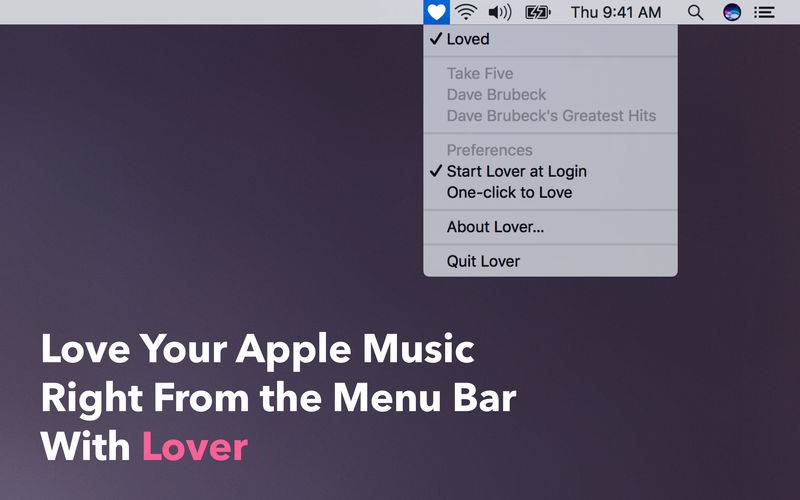Screen dimensions: 800x500
Task: Click Dave Brubeck's Greatest Hits album
Action: [552, 116]
